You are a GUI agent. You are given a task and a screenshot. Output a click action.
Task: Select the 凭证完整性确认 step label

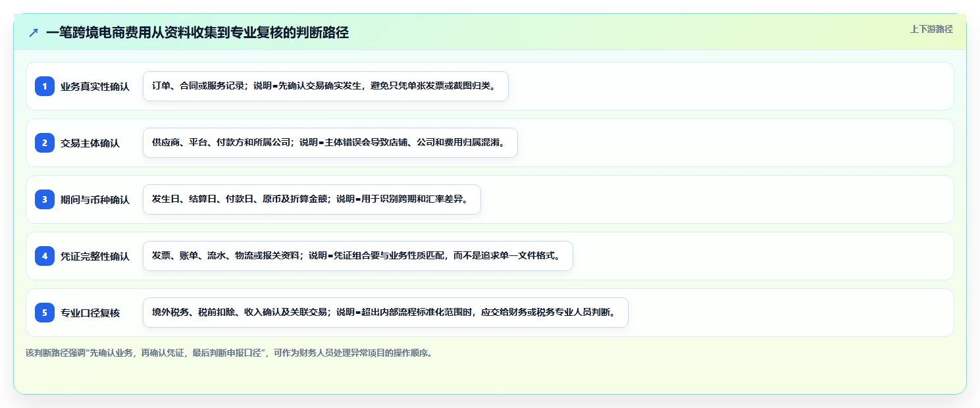click(95, 257)
